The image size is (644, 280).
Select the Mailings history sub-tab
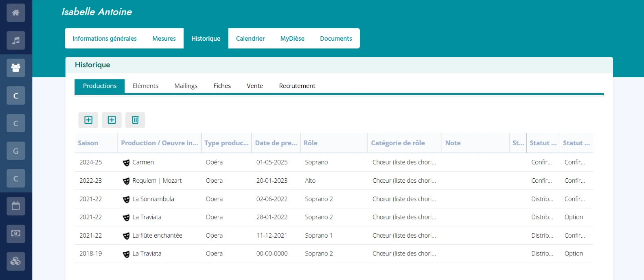pyautogui.click(x=186, y=86)
